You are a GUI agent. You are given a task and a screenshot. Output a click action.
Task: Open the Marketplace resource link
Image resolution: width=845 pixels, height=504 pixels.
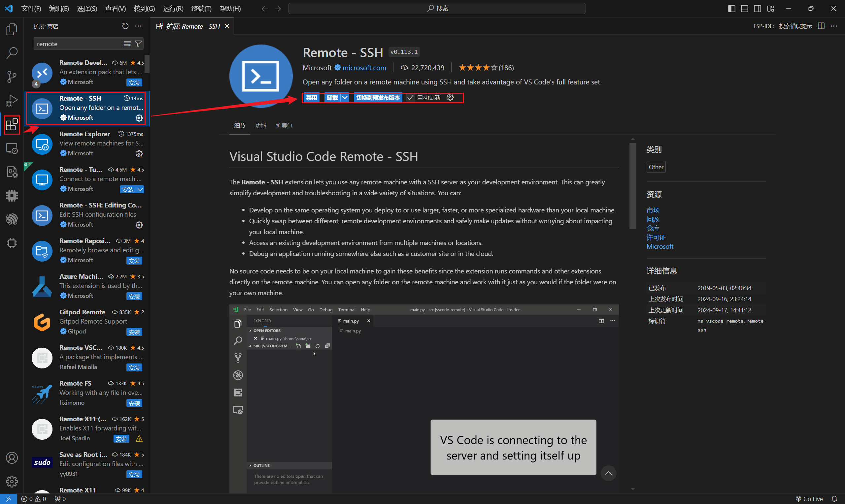coord(653,210)
